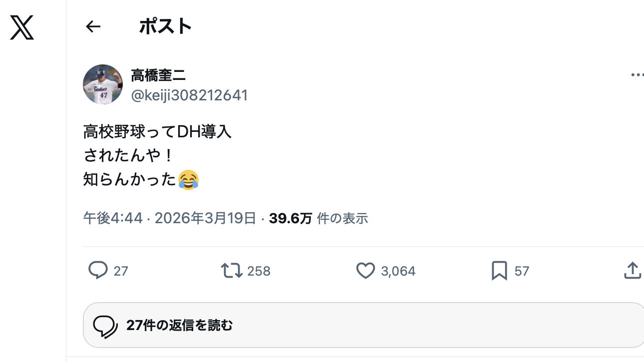Click the handle @keiji308212641
The height and width of the screenshot is (362, 644).
189,95
